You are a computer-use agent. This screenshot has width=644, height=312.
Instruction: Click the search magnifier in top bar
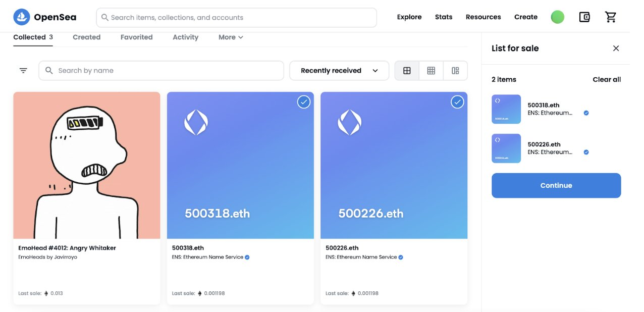(105, 17)
